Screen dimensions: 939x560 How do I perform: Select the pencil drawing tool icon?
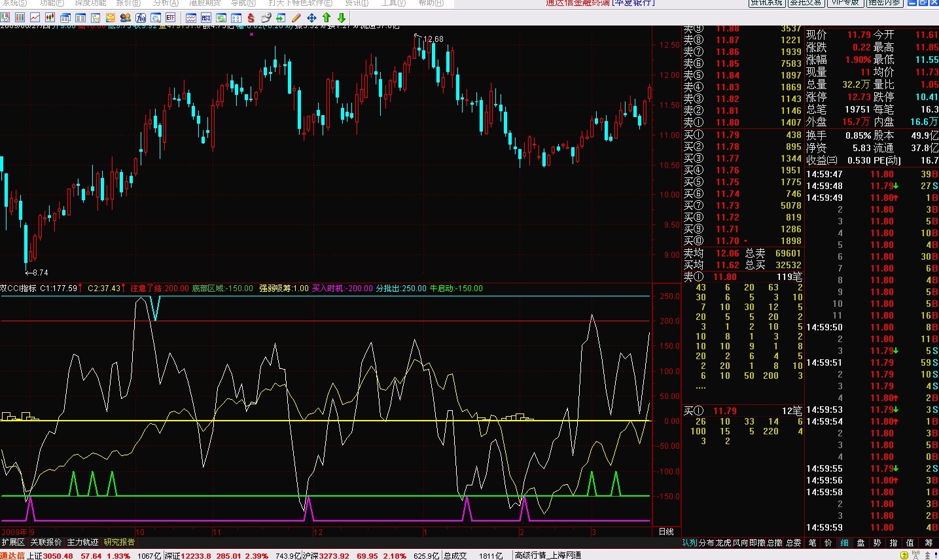tap(296, 18)
